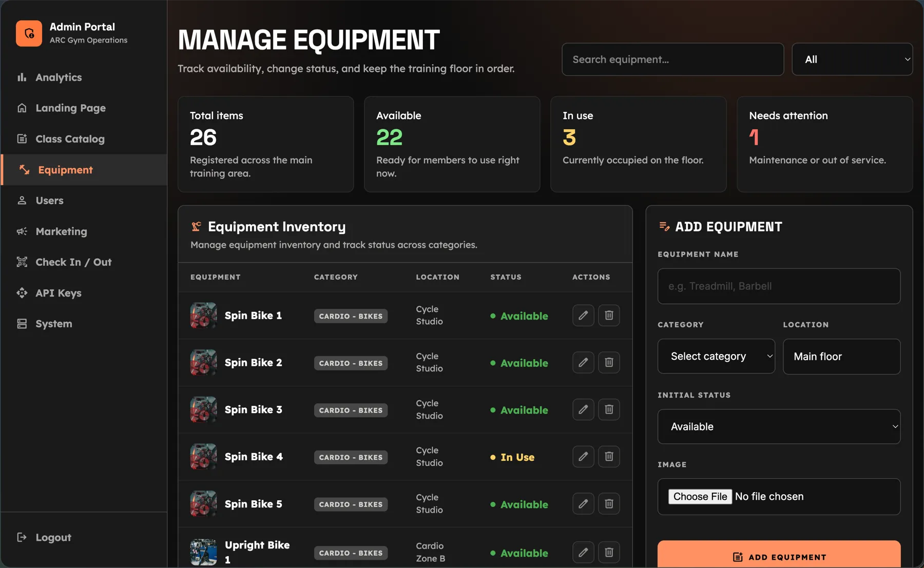Click the Upright Bike 1 name
This screenshot has width=924, height=568.
coord(257,552)
